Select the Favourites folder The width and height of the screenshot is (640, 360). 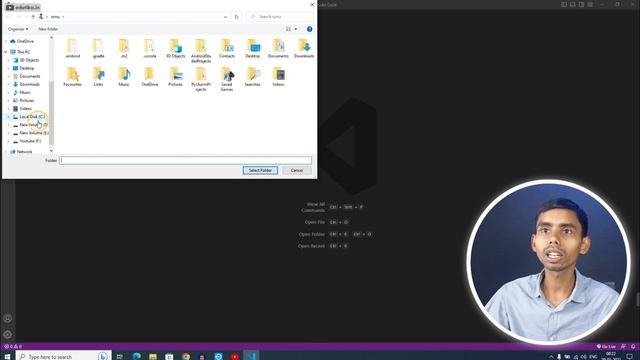[72, 77]
